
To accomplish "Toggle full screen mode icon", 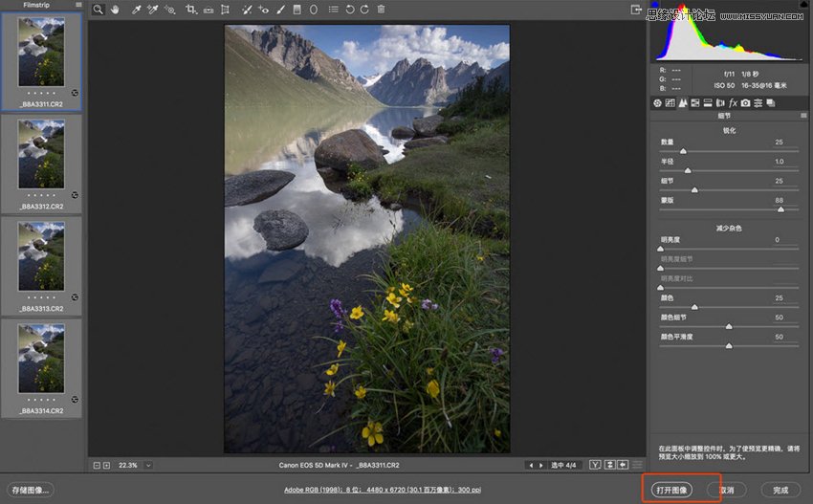I will [636, 10].
